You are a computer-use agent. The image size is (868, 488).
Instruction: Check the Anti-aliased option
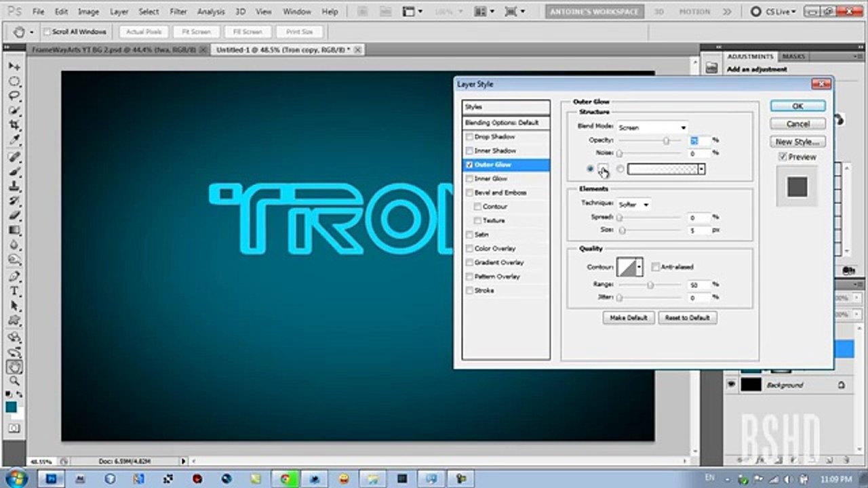coord(655,267)
